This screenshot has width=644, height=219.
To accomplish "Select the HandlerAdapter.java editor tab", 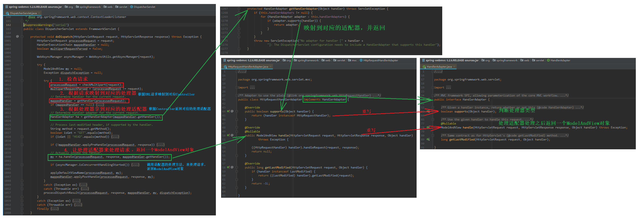I will click(x=439, y=67).
